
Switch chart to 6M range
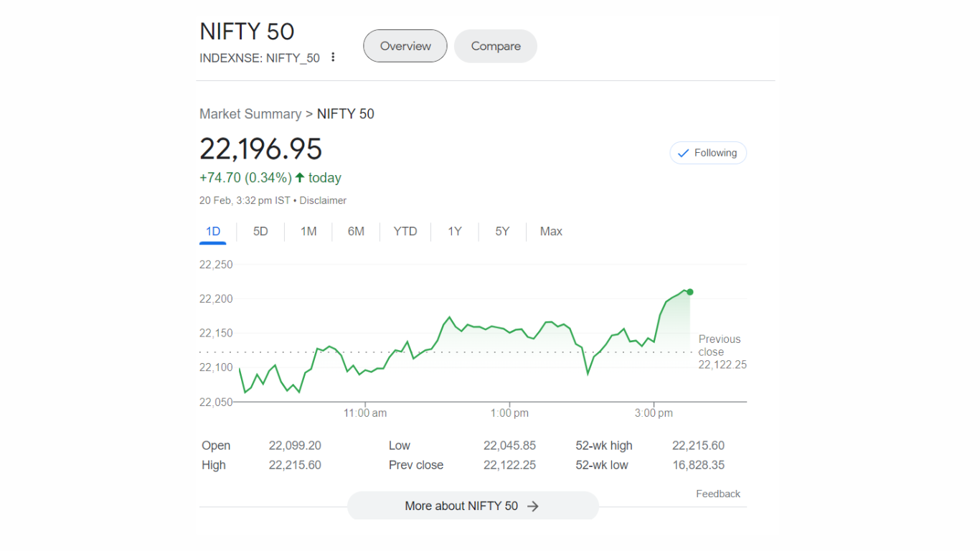tap(356, 231)
